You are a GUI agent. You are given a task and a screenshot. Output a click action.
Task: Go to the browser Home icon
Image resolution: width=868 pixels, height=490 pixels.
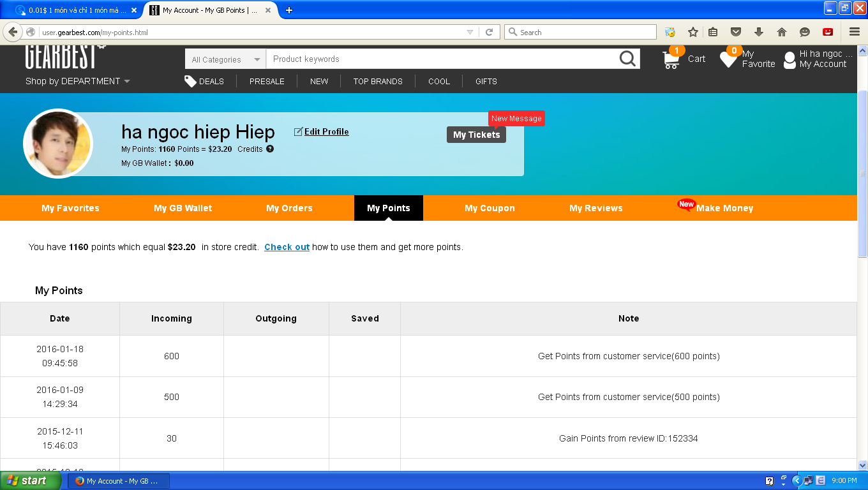pyautogui.click(x=782, y=32)
